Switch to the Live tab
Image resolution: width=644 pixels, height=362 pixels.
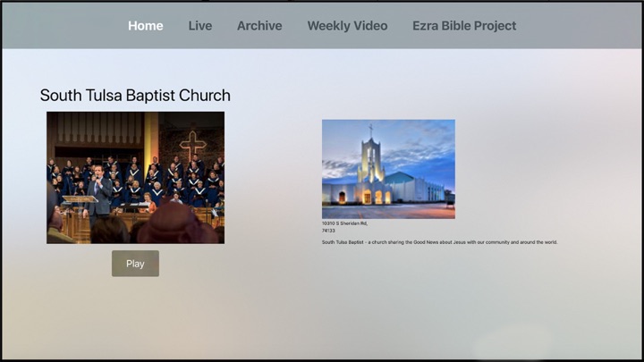click(x=200, y=26)
